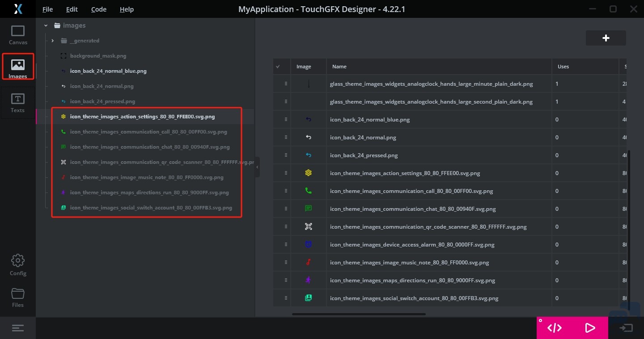644x339 pixels.
Task: Select directions_run 9000FF file in tree
Action: pos(149,193)
